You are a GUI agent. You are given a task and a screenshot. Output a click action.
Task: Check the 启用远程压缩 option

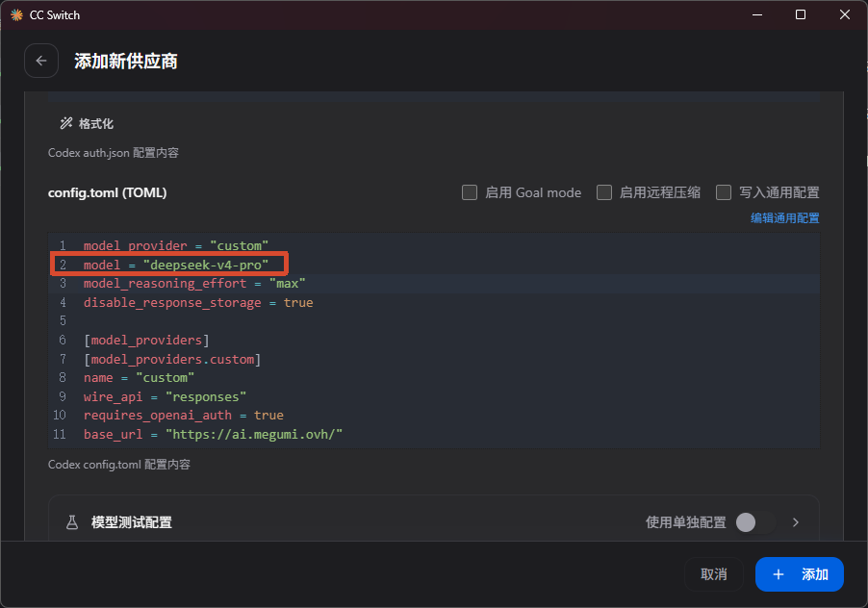(x=604, y=192)
